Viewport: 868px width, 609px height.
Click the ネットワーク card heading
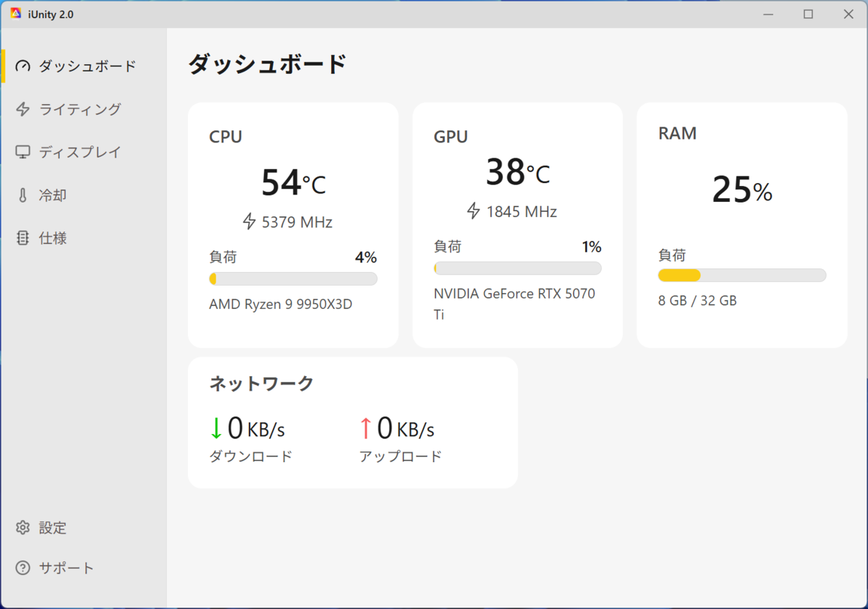click(262, 383)
